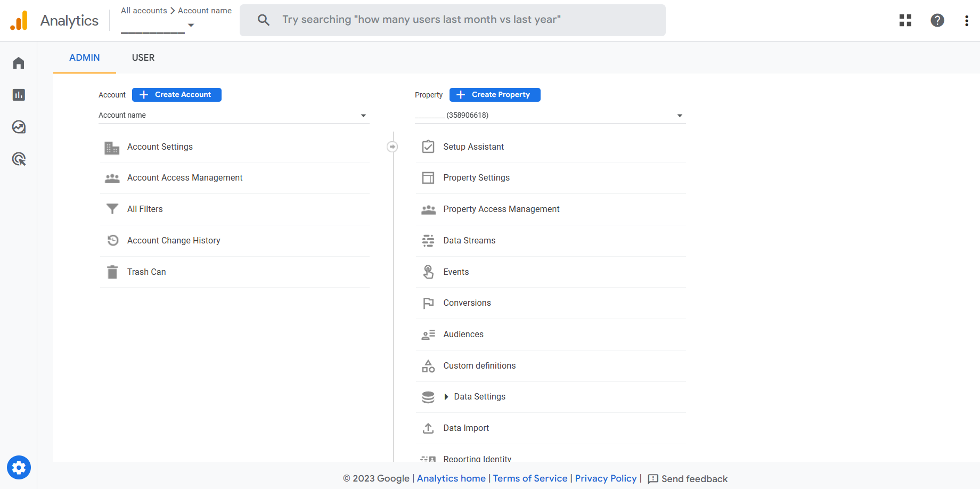Click the Account Settings building icon

(x=112, y=148)
